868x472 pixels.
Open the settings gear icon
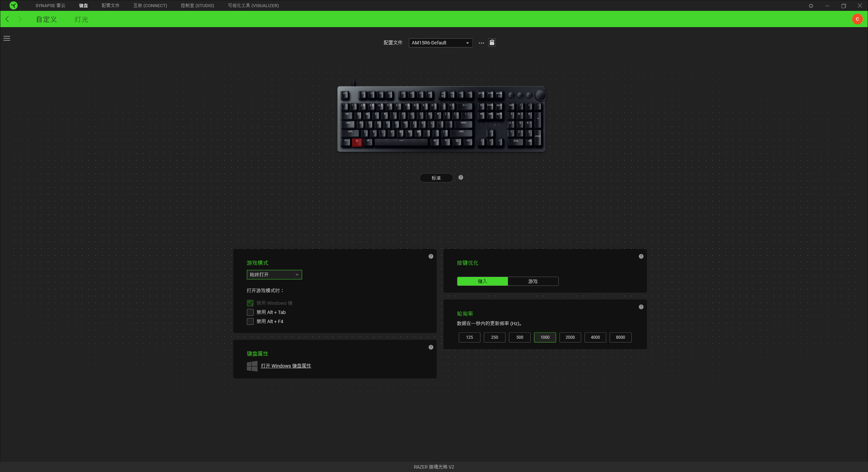coord(811,5)
